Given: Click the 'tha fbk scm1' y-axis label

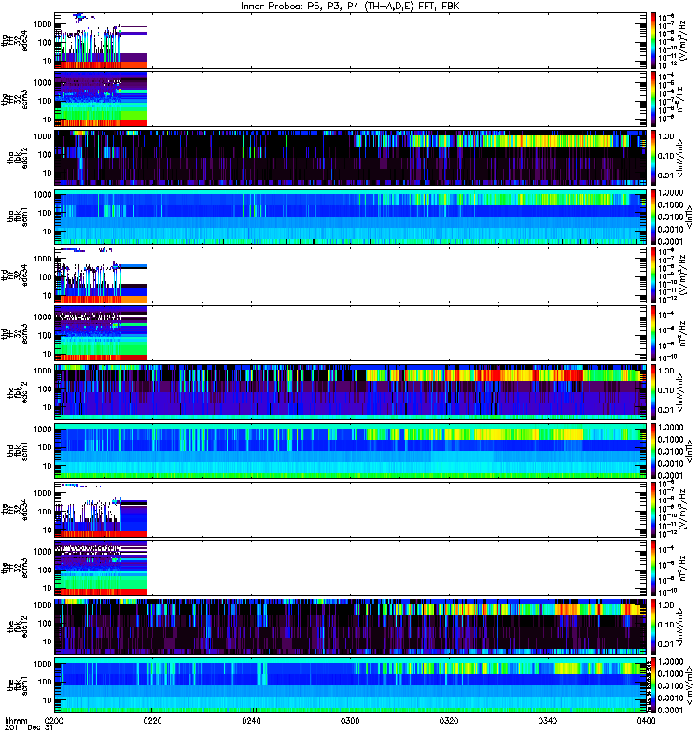Looking at the screenshot, I should (18, 217).
